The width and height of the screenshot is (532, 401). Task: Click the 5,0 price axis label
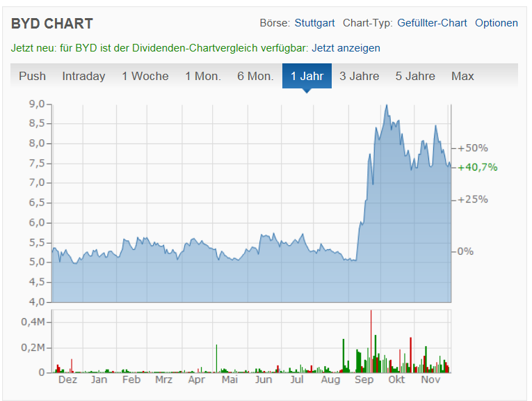[37, 262]
